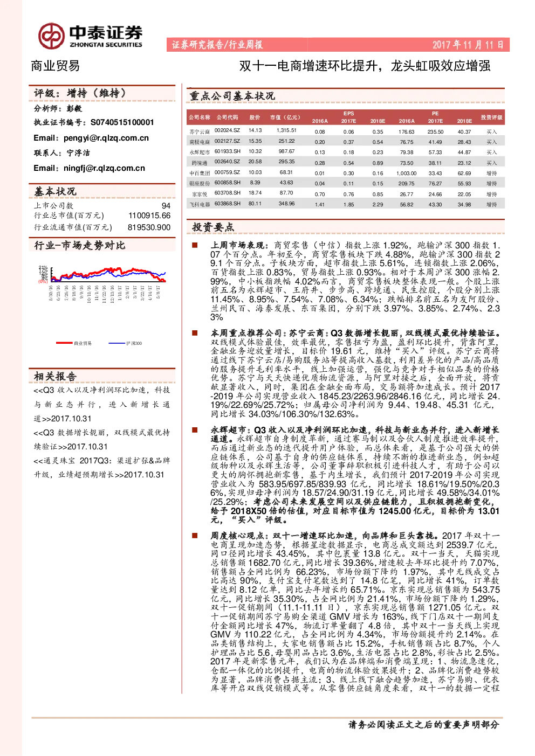Click the date 2017年11月11日
Viewport: 535px width, 756px height.
point(468,45)
